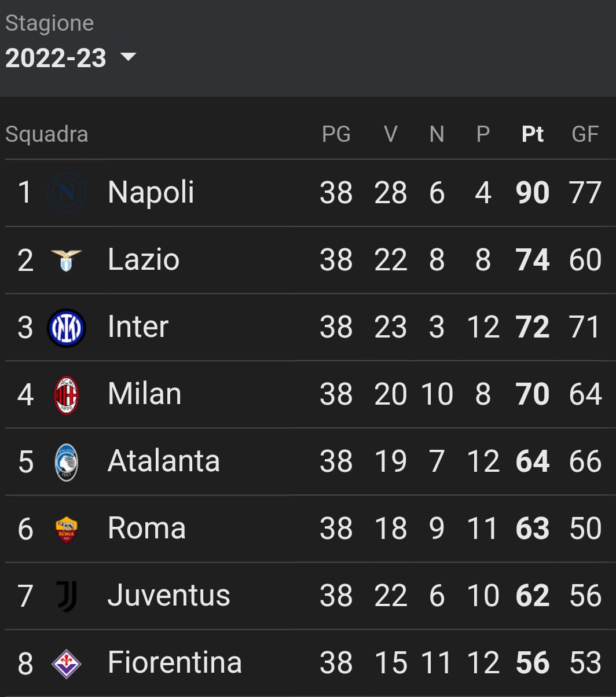Click the Pt column header

click(x=533, y=134)
